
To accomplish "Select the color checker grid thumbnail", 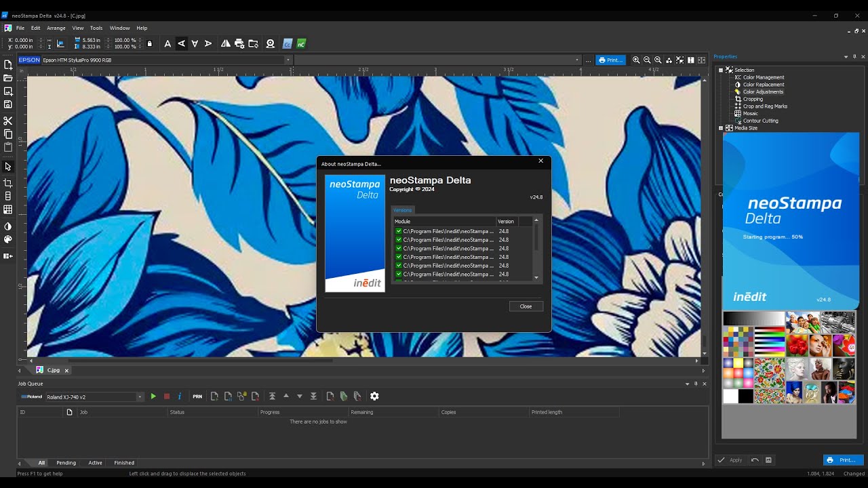I will pos(738,342).
